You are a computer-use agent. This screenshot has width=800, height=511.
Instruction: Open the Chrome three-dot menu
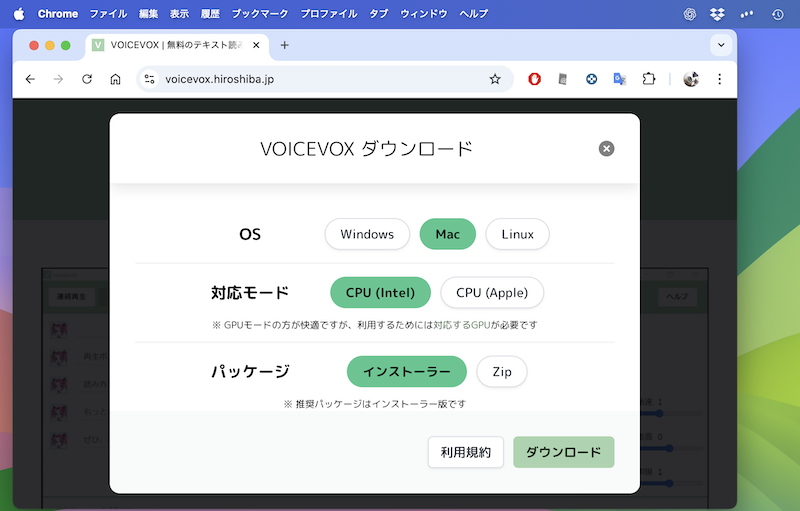coord(719,79)
